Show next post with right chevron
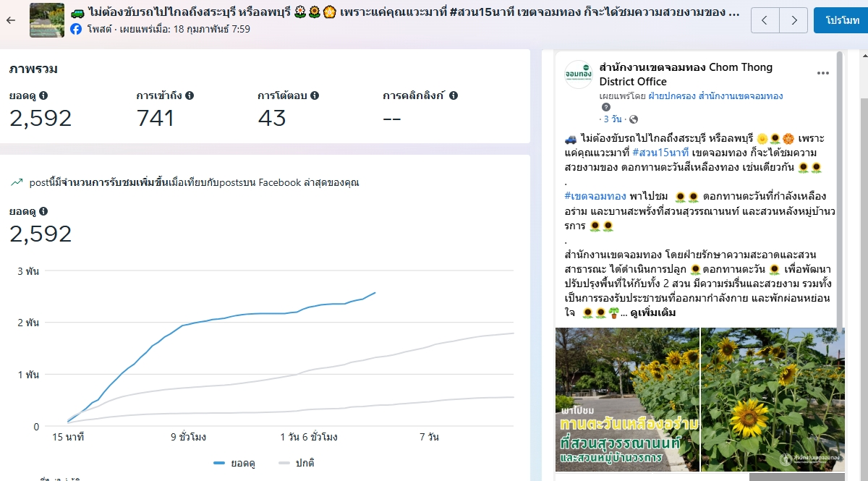 coord(794,20)
